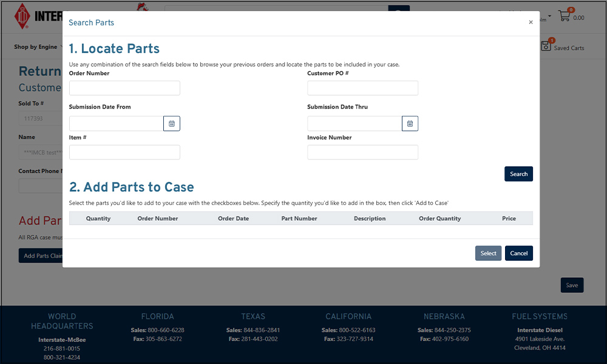This screenshot has width=607, height=364.
Task: Click the cart total 0.00
Action: click(578, 18)
